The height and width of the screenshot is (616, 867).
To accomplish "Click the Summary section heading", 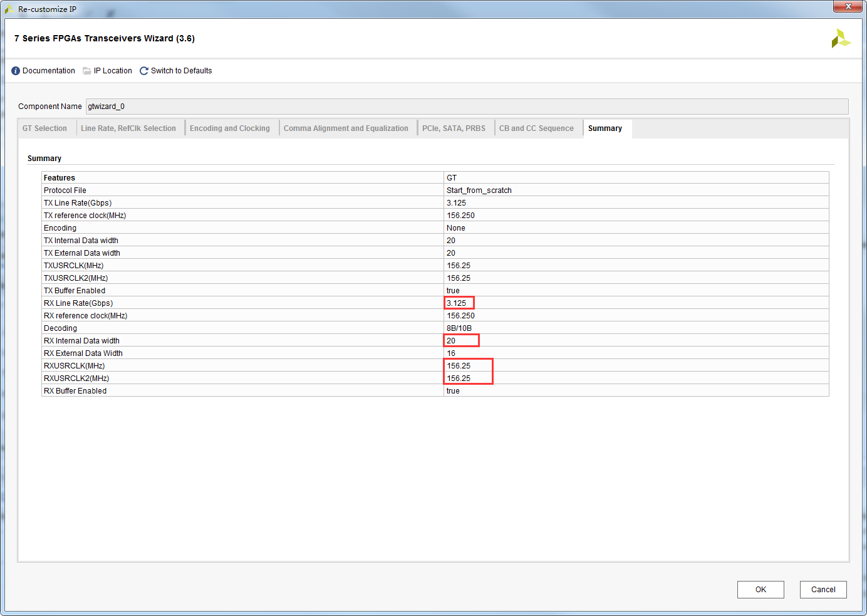I will [44, 159].
